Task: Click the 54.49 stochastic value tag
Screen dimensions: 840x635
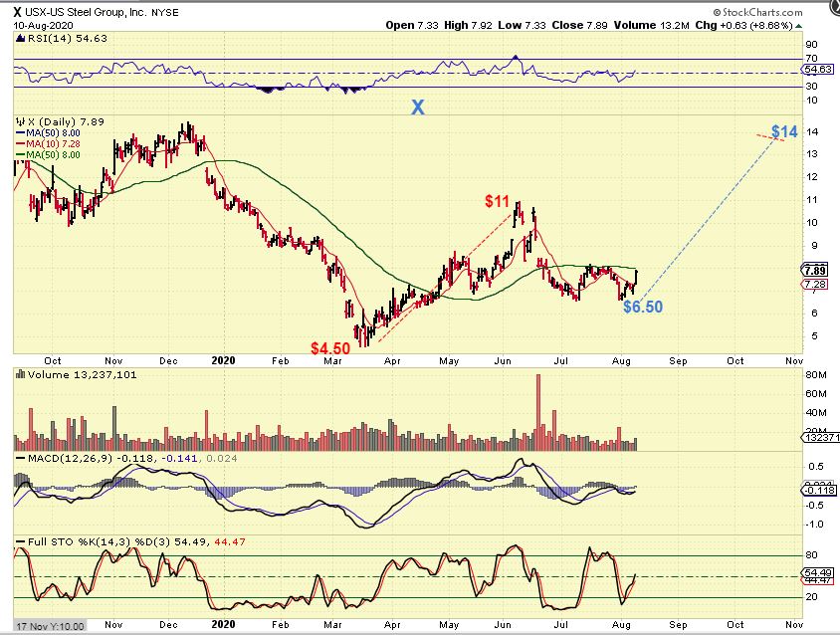Action: click(x=817, y=573)
